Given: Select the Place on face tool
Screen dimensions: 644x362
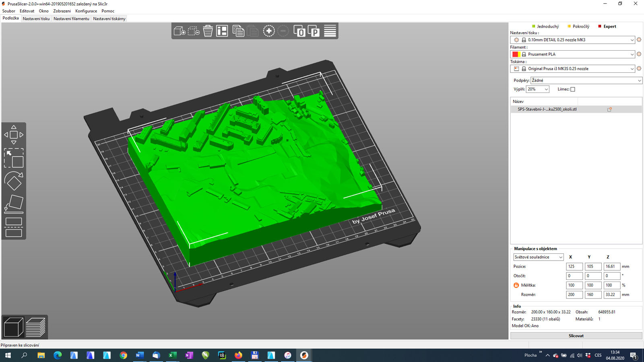Looking at the screenshot, I should coord(14,204).
